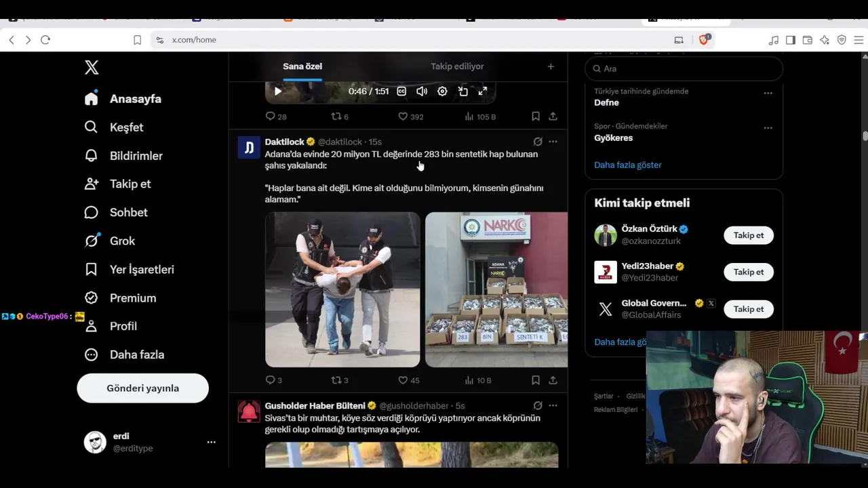Open the NARKO boxes photo

tap(496, 289)
